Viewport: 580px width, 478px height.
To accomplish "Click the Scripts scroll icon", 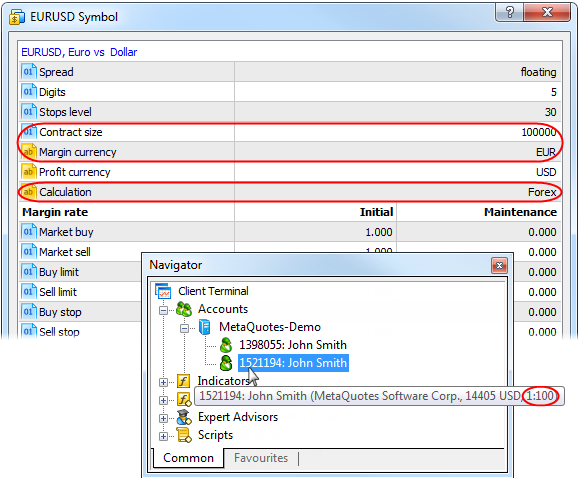I will pyautogui.click(x=184, y=435).
